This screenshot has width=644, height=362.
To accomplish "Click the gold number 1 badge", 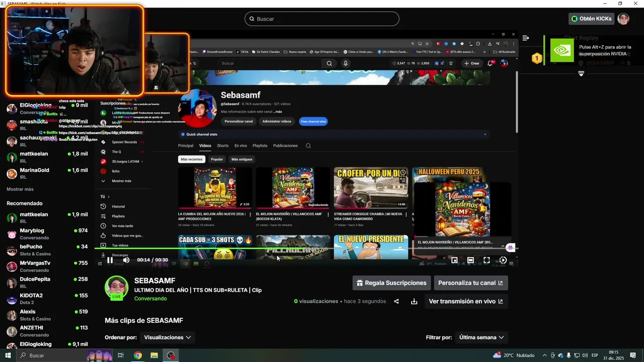I will tap(537, 58).
